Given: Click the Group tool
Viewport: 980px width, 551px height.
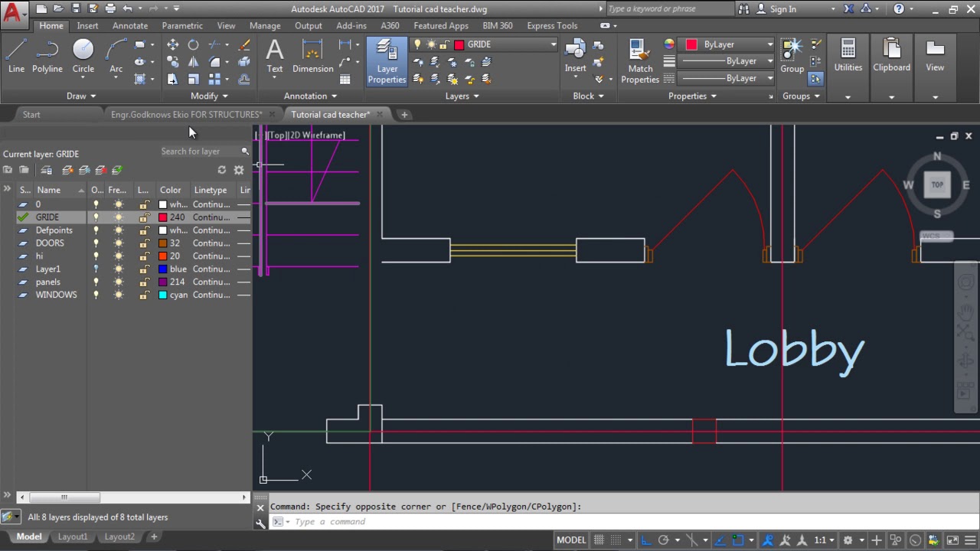Looking at the screenshot, I should [792, 56].
